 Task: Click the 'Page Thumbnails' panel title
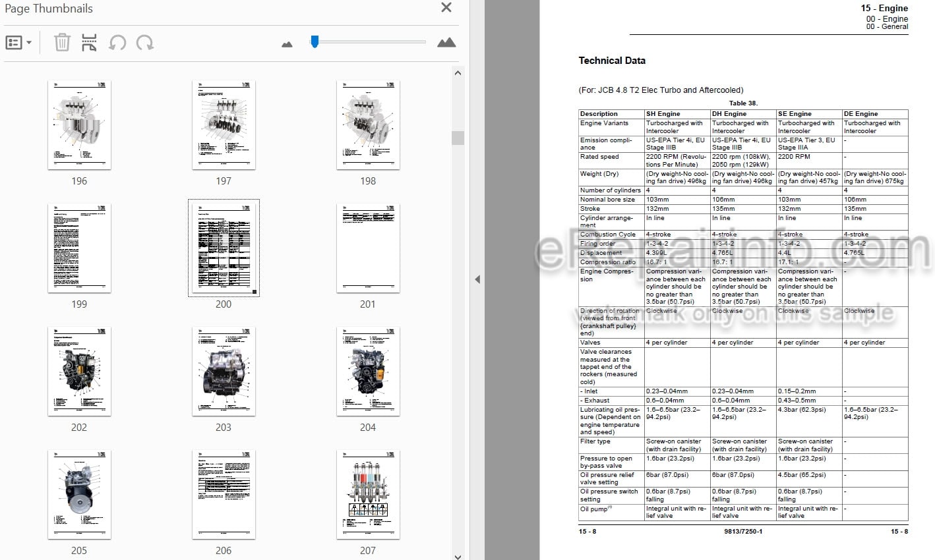49,9
